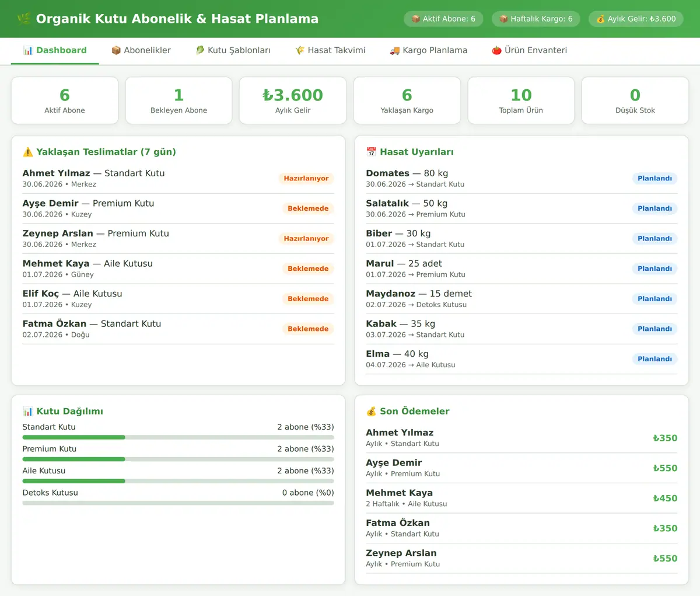Click the Premium Kutu distribution progress bar
The width and height of the screenshot is (700, 596).
tap(178, 459)
